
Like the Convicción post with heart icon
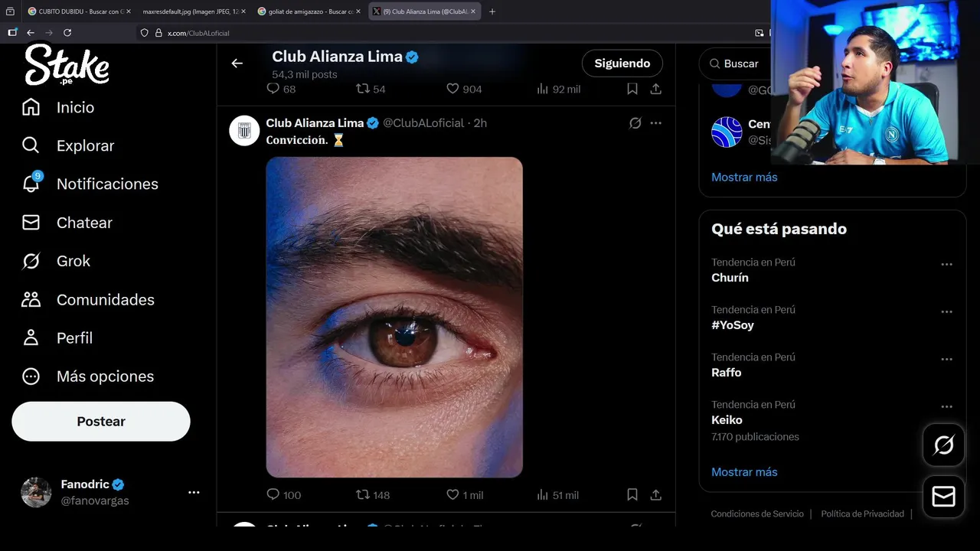(452, 495)
